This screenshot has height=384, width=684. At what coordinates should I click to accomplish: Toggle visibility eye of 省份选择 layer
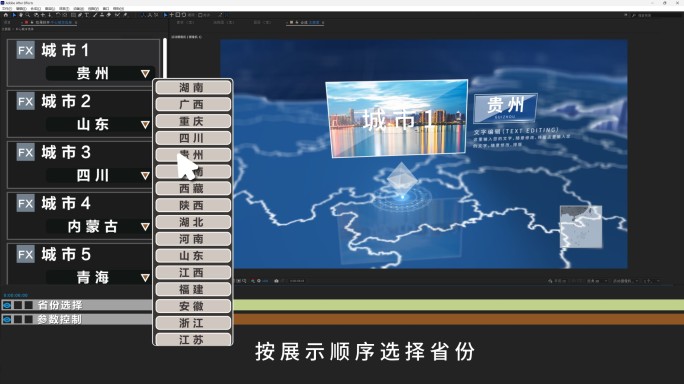(x=7, y=305)
